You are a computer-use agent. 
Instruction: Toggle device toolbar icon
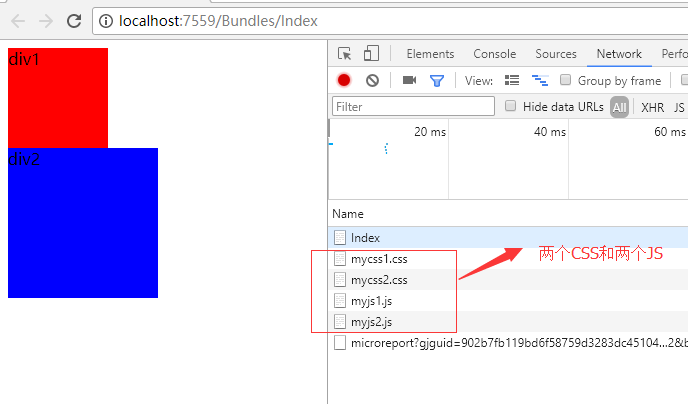click(371, 54)
